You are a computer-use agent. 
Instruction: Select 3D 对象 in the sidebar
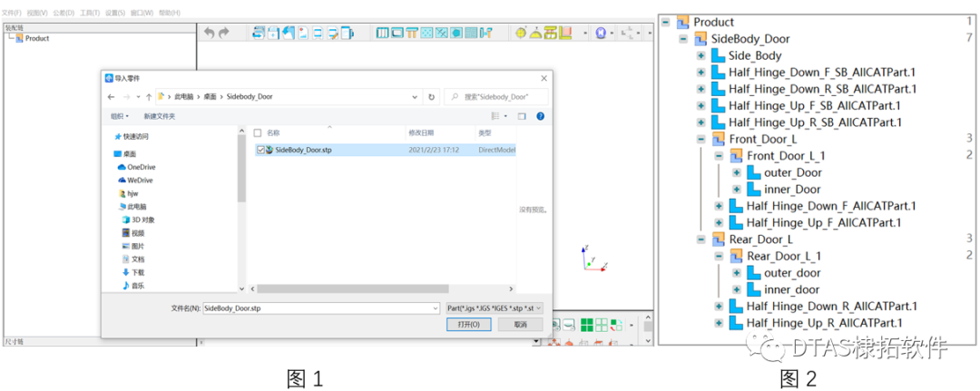click(x=138, y=220)
